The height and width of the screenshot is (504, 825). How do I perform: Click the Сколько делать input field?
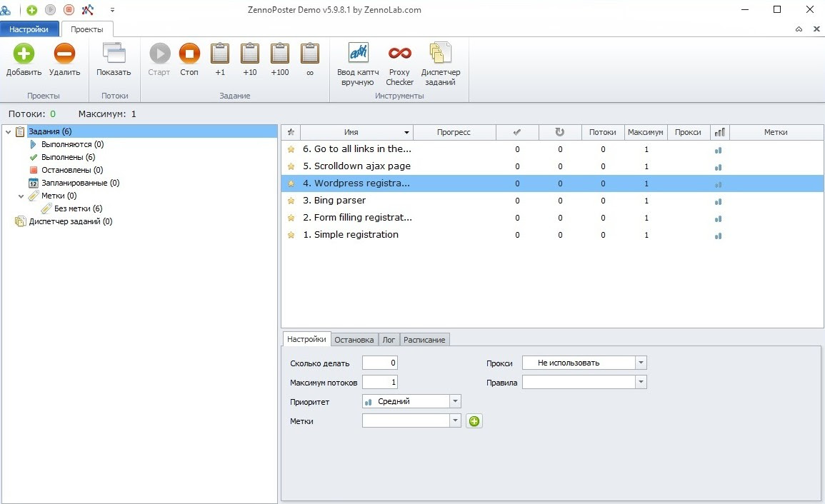(x=380, y=363)
